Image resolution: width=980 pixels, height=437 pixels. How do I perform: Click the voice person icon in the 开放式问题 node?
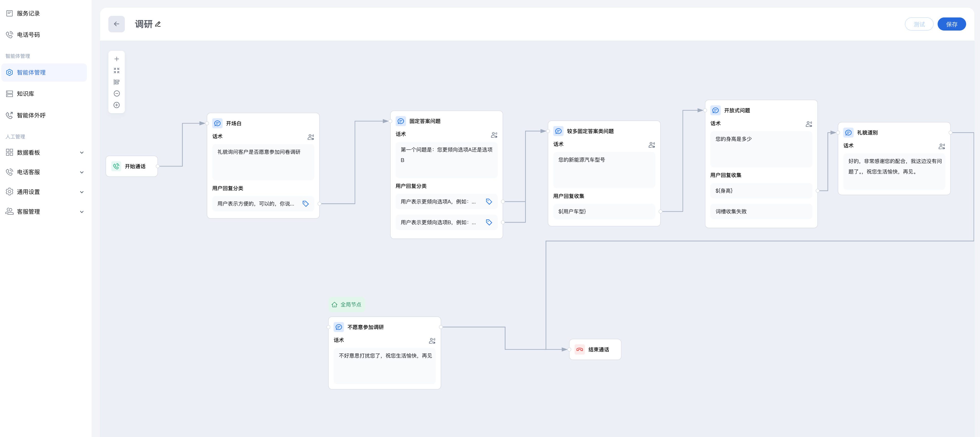pos(808,124)
